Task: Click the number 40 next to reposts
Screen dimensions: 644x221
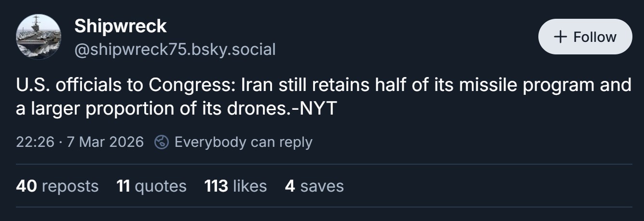Action: tap(26, 186)
